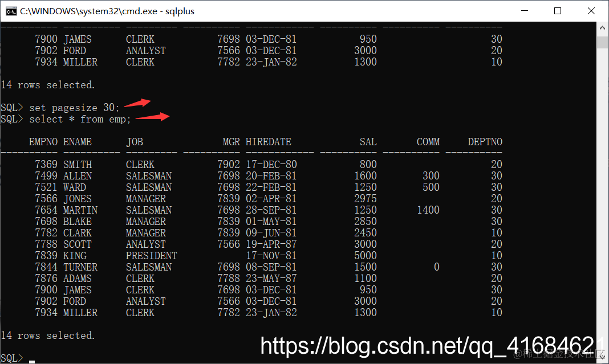Image resolution: width=609 pixels, height=364 pixels.
Task: Click the ENAME column header
Action: click(x=78, y=142)
